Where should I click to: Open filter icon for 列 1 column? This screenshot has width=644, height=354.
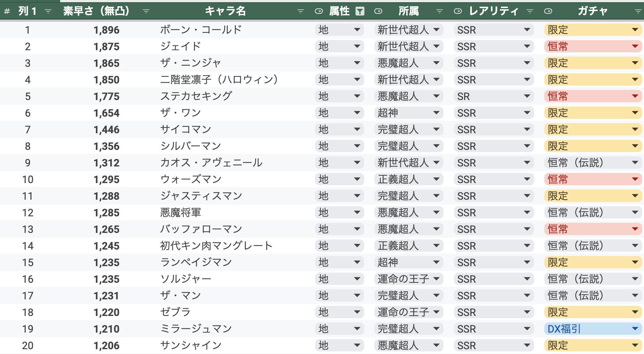48,11
